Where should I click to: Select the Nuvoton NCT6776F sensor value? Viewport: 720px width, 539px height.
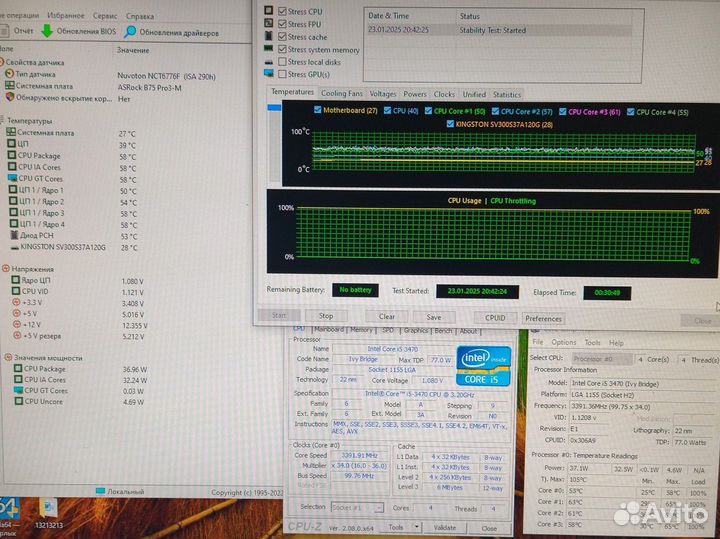coord(166,76)
